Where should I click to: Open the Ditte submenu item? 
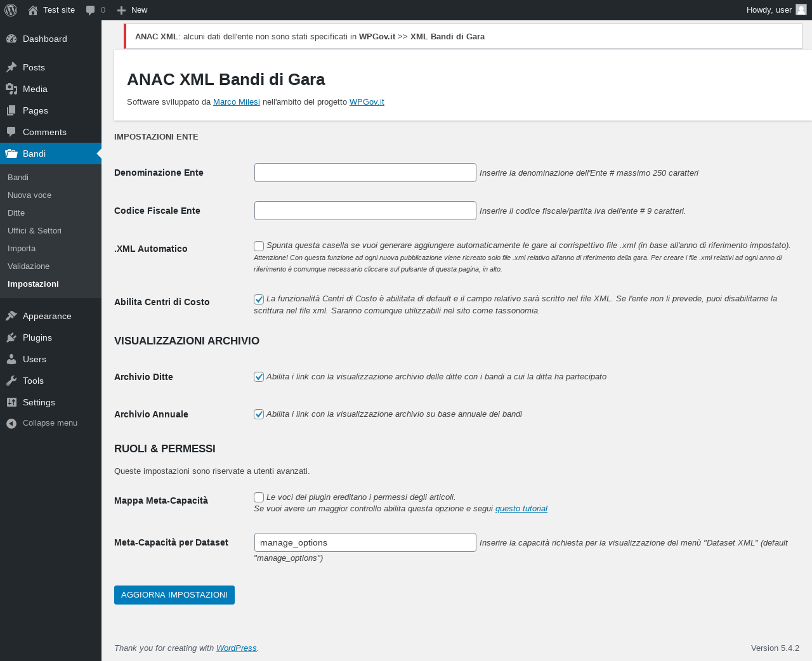[16, 213]
